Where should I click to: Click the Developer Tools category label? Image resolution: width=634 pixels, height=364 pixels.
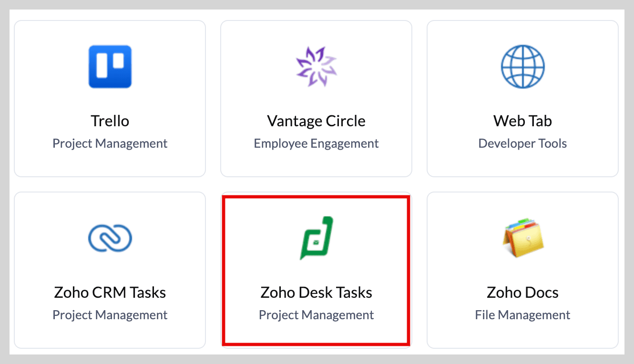point(522,143)
